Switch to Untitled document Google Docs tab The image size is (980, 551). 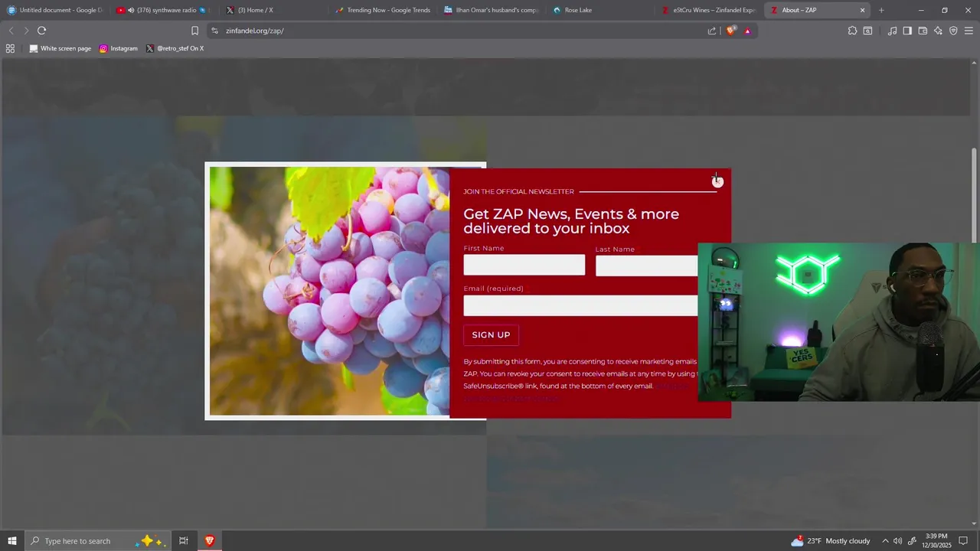pyautogui.click(x=55, y=10)
